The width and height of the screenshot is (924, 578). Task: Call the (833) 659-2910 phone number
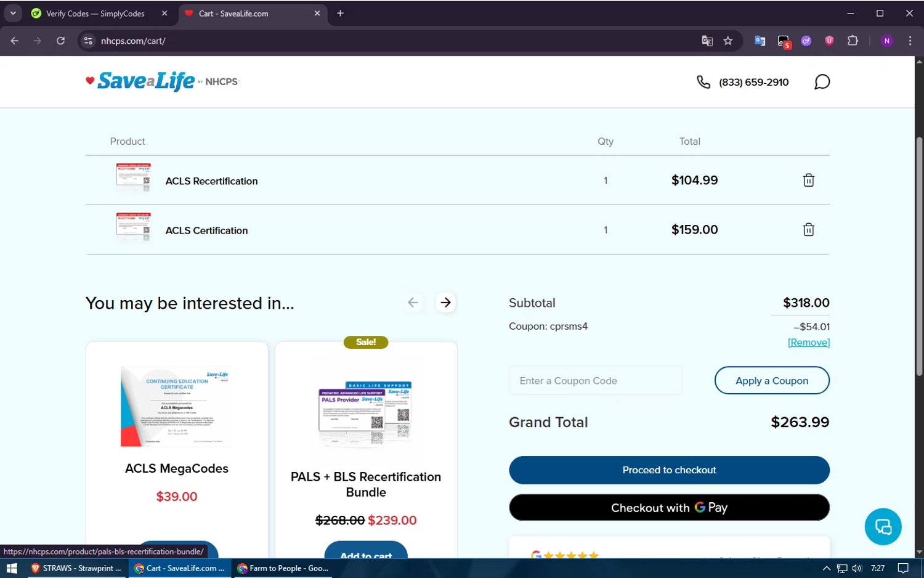(753, 82)
